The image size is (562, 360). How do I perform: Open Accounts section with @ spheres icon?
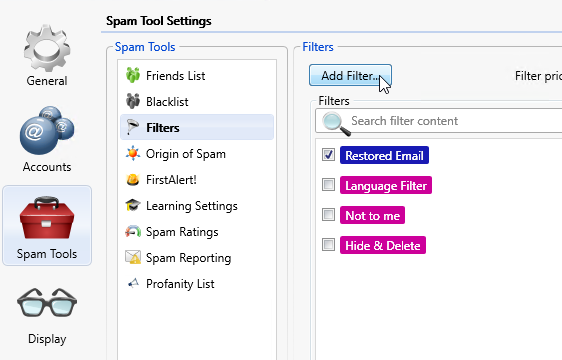pos(47,131)
